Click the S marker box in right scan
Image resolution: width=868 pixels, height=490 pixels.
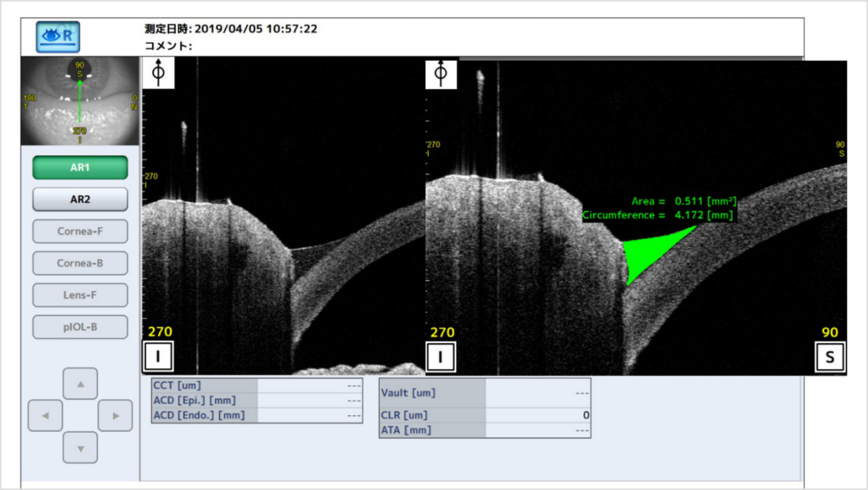pyautogui.click(x=830, y=357)
